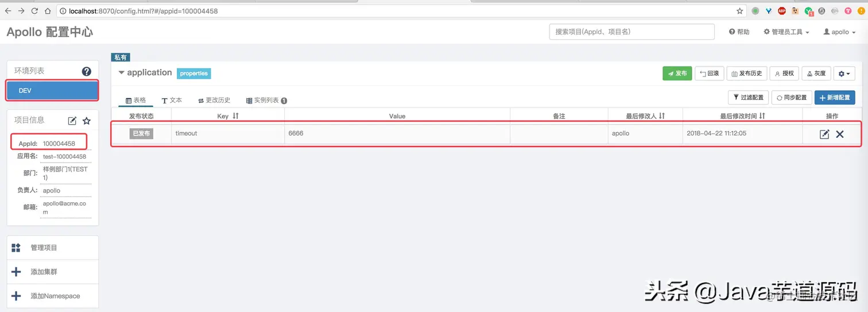Sort by last modifier column
The width and height of the screenshot is (868, 312).
pyautogui.click(x=662, y=116)
